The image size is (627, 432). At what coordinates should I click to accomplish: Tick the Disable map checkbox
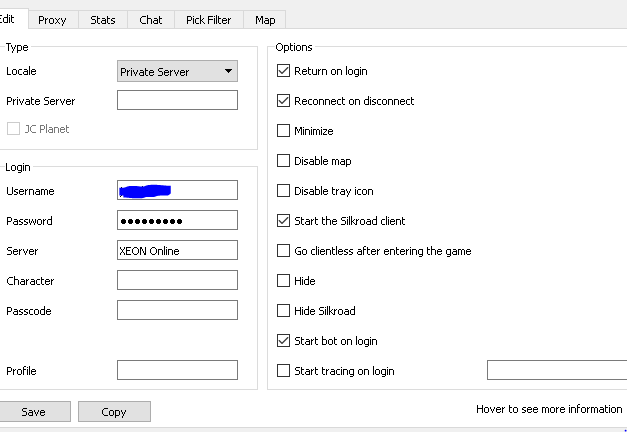[284, 161]
